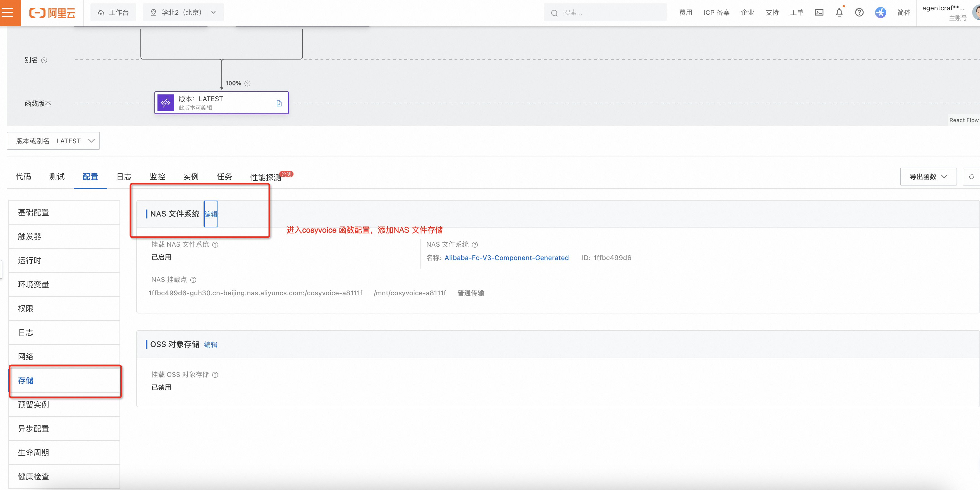This screenshot has height=490, width=980.
Task: Open the Alibaba Cloud hamburger menu
Action: tap(8, 13)
